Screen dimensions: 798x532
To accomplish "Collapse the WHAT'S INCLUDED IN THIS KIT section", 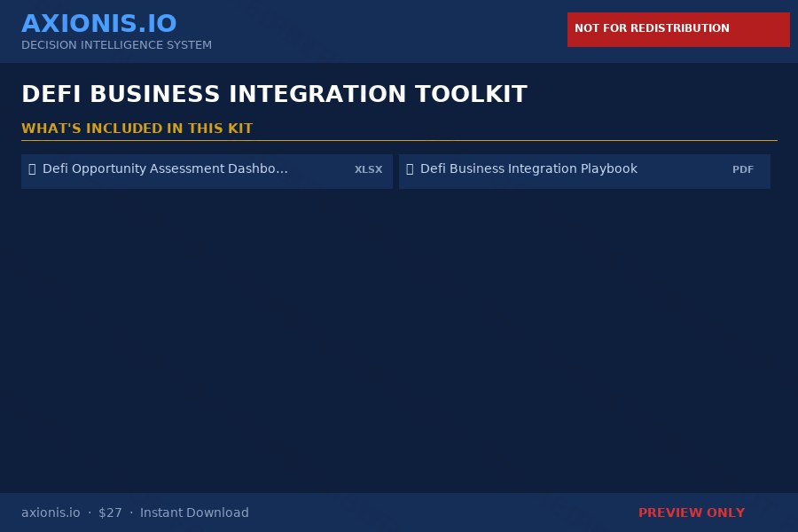I will [x=137, y=128].
